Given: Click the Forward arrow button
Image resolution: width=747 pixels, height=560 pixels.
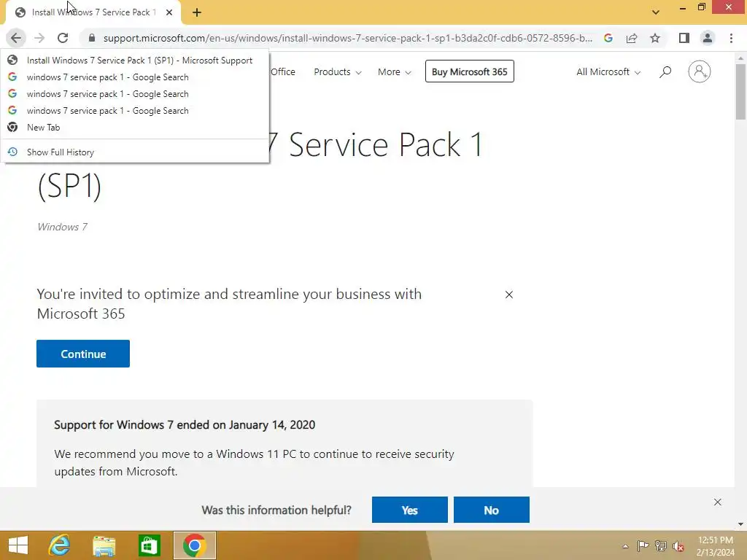Looking at the screenshot, I should tap(39, 38).
